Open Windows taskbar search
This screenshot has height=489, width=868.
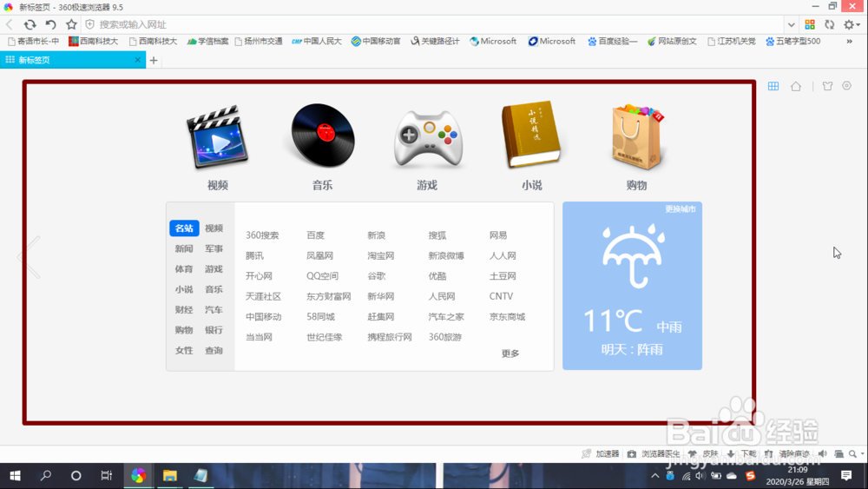[x=46, y=476]
